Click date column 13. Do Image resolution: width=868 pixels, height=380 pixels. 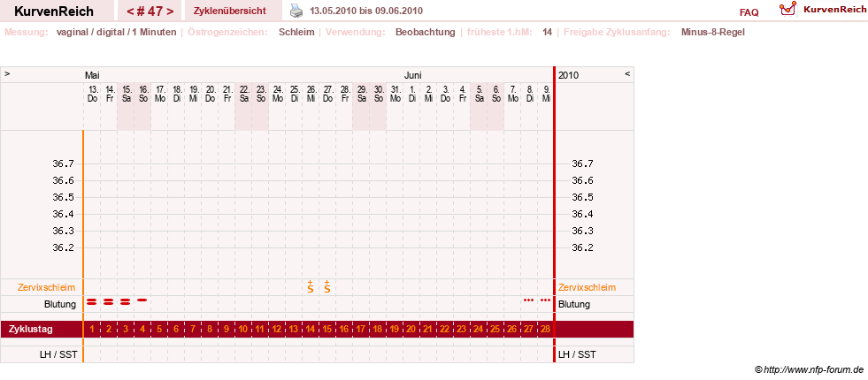(92, 94)
